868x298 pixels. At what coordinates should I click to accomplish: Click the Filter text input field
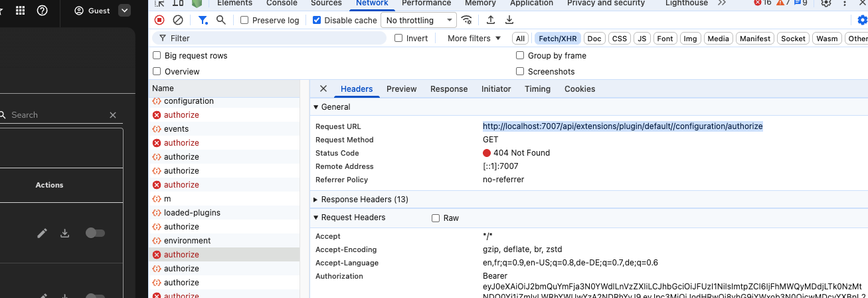[272, 39]
